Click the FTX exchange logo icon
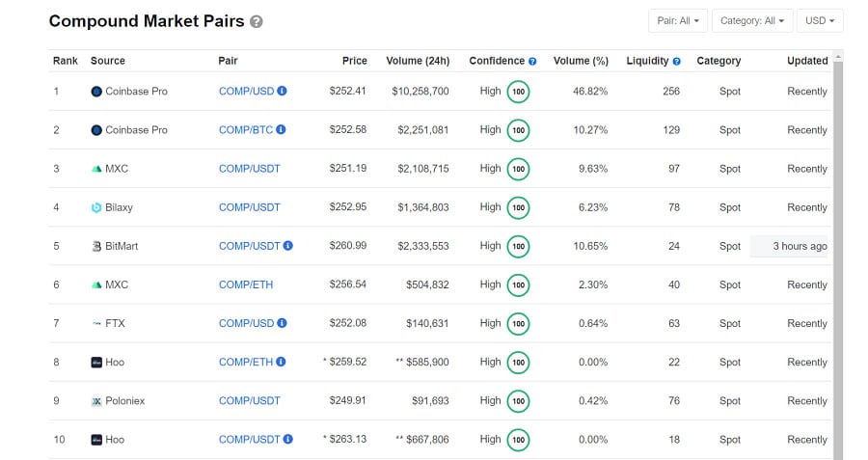 (x=96, y=323)
